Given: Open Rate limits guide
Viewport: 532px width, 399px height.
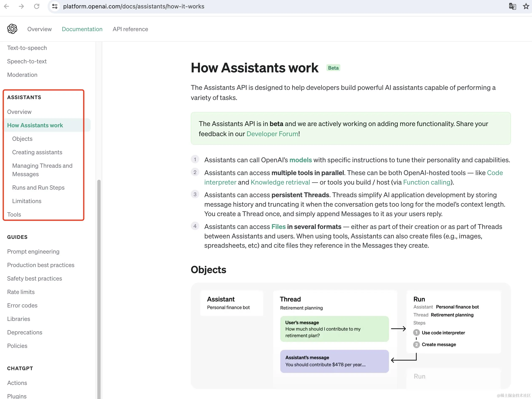Looking at the screenshot, I should tap(21, 292).
